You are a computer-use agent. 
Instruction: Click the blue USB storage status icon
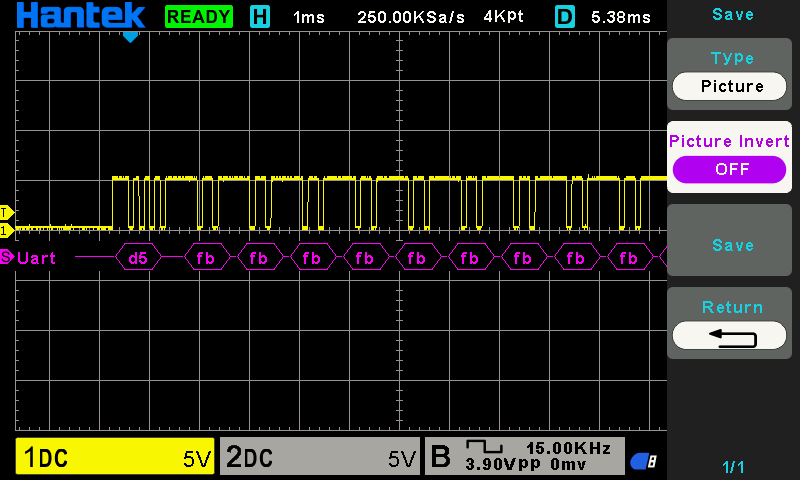pyautogui.click(x=643, y=461)
